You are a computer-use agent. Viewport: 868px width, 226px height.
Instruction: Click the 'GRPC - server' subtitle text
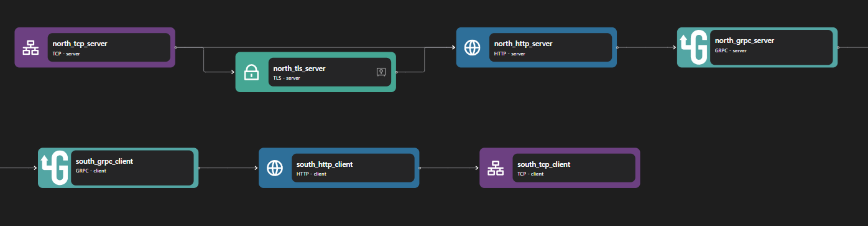731,50
